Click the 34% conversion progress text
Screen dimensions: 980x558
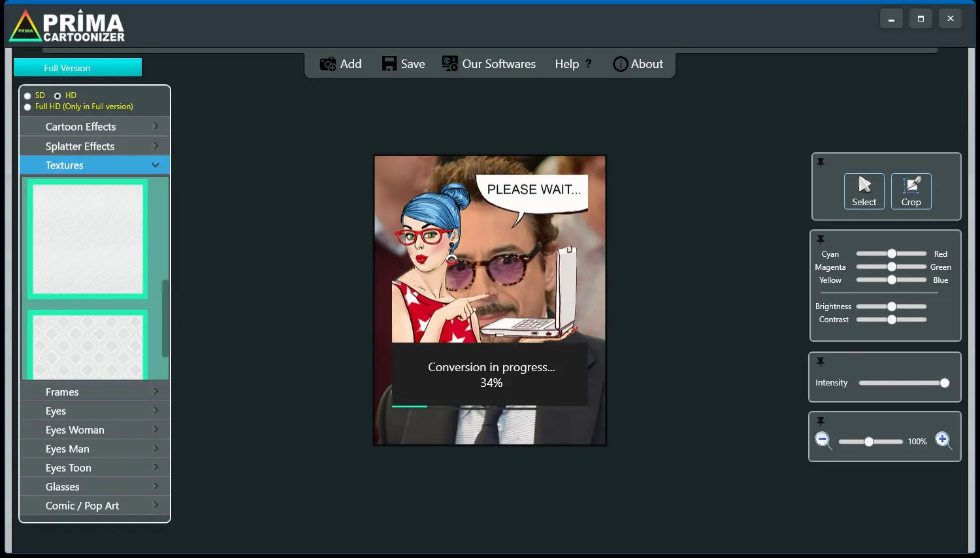(491, 383)
